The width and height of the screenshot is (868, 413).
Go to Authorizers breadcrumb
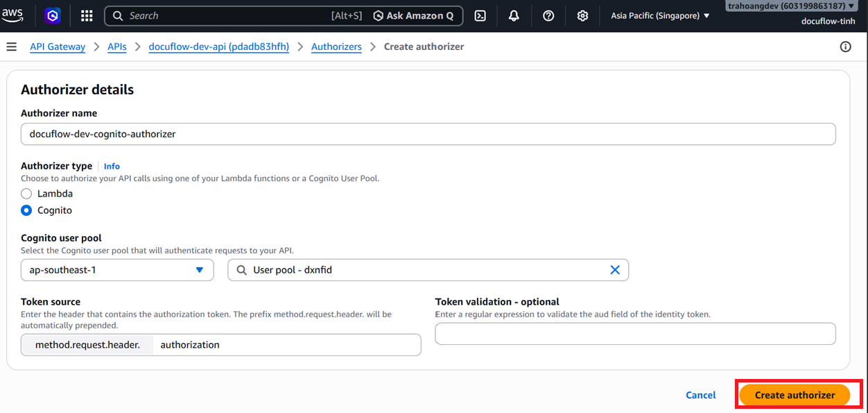pyautogui.click(x=336, y=47)
